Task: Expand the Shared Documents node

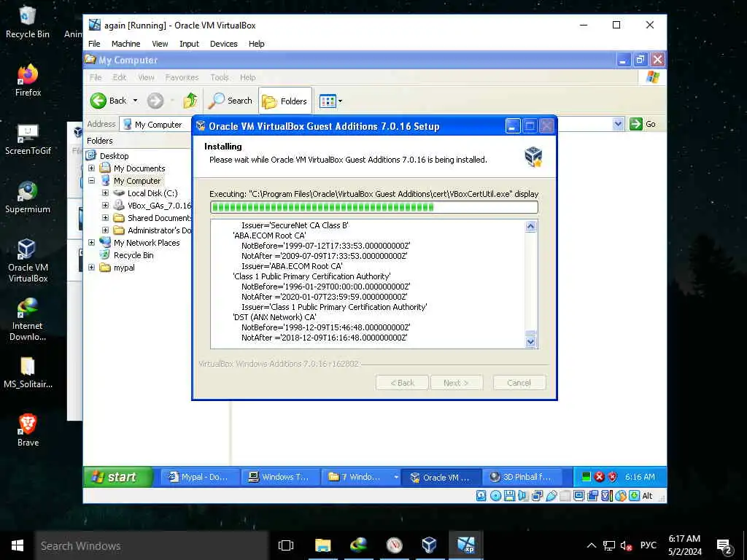Action: pyautogui.click(x=105, y=217)
